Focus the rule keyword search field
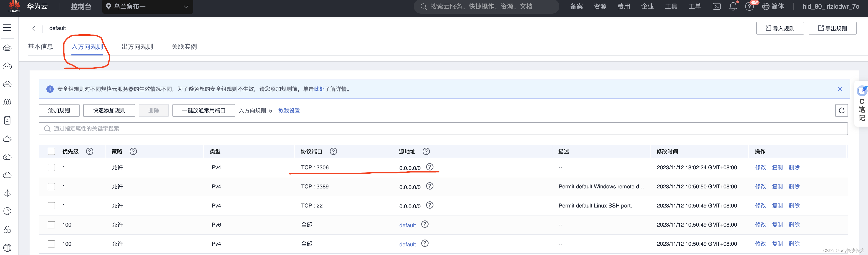Screen dimensions: 868x255 [443, 129]
